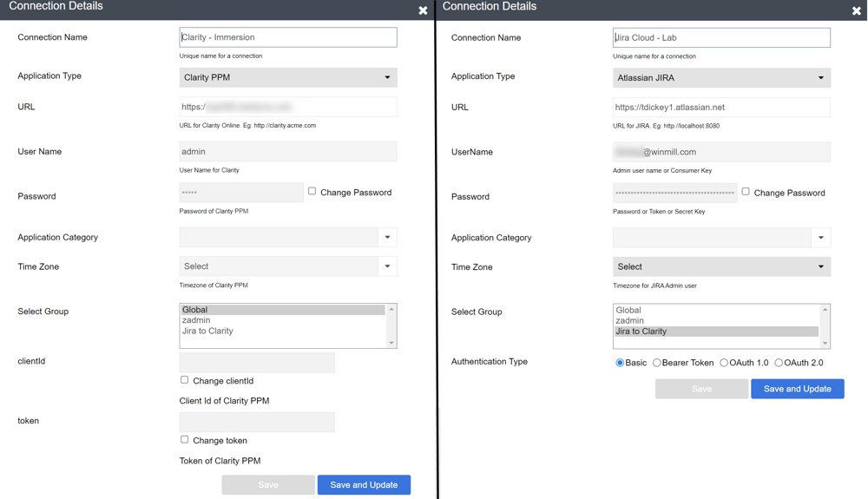
Task: Close the Clarity Connection Details dialog
Action: tap(423, 10)
